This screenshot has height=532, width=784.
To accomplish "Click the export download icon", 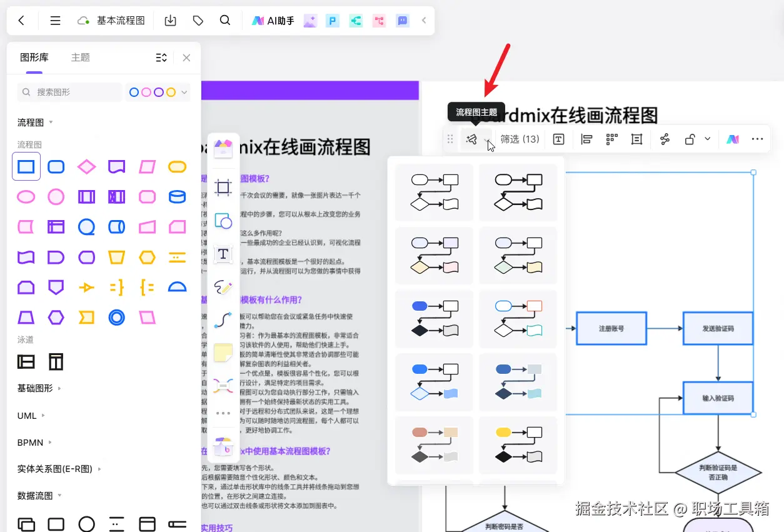I will [x=170, y=21].
